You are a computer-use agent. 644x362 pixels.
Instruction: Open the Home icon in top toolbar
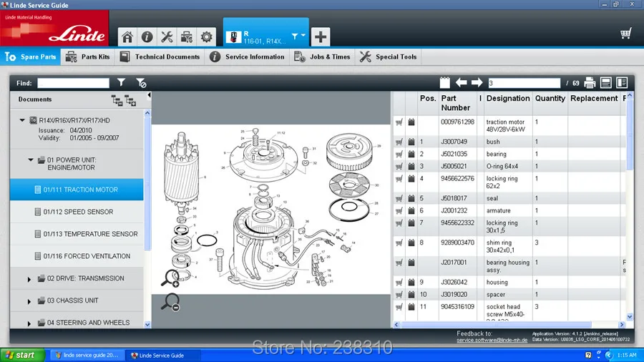(x=127, y=37)
